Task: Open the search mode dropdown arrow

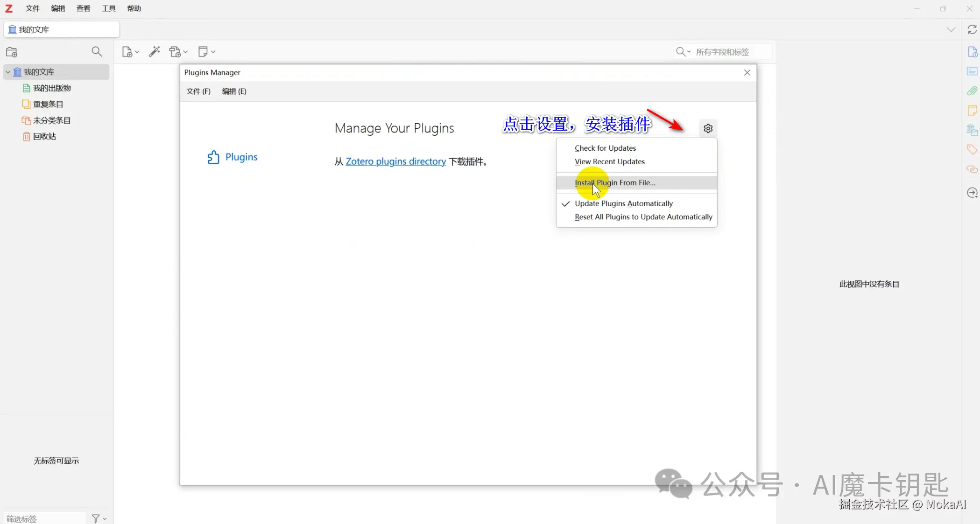Action: 689,52
